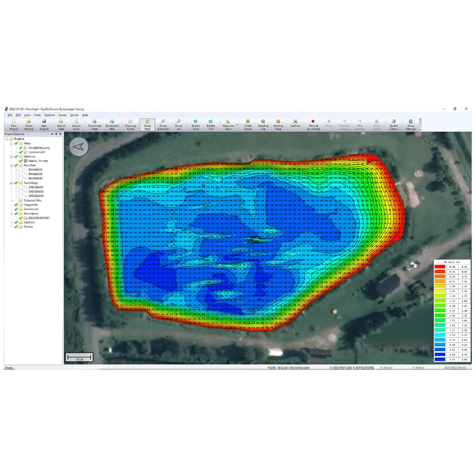Click the yellow 1.00–1.25 depth swatch
The width and height of the screenshot is (476, 476).
440,286
